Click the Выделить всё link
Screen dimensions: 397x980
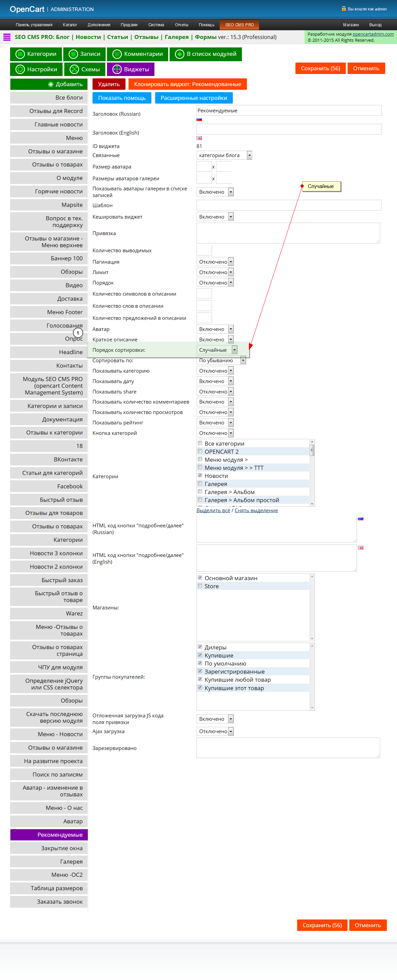[213, 510]
